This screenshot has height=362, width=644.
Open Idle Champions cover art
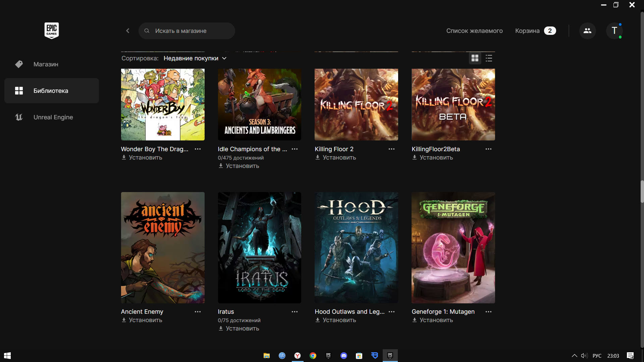coord(260,105)
